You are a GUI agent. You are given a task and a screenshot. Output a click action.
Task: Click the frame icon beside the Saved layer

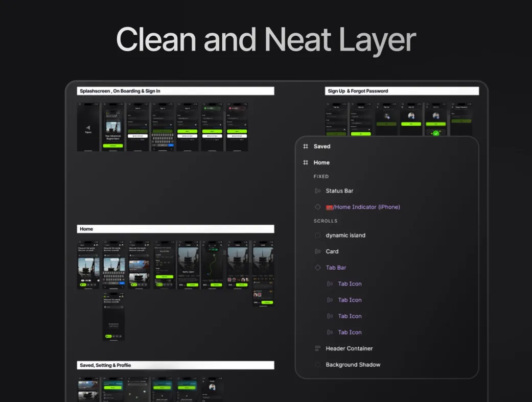click(306, 146)
